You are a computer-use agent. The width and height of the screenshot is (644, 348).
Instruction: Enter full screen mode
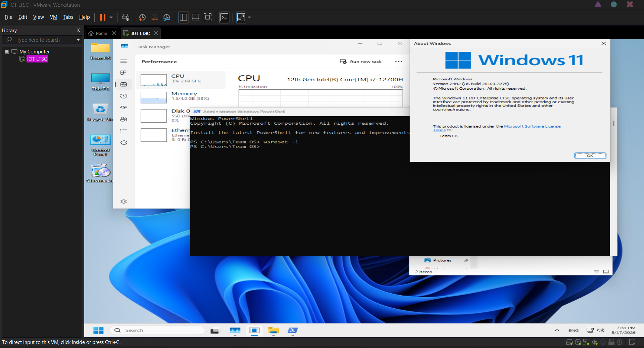point(208,17)
